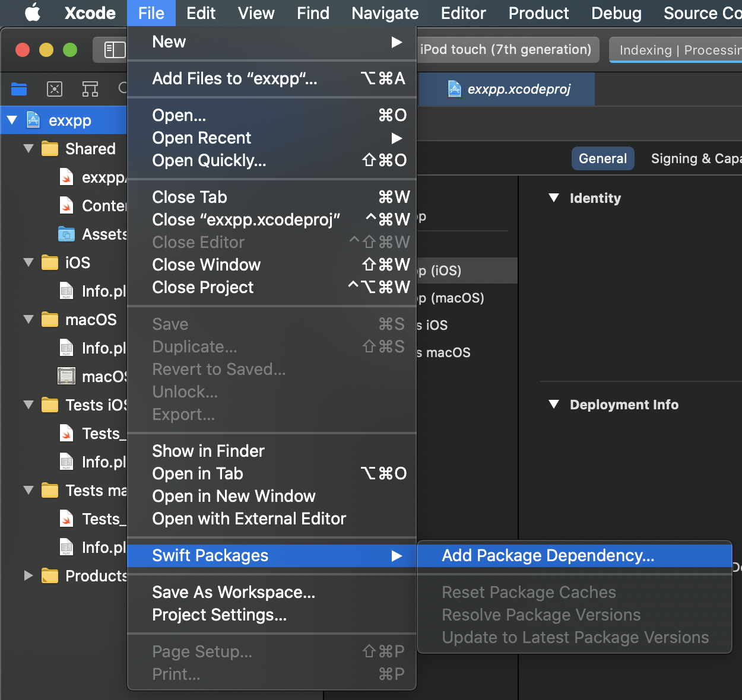Collapse the Tests iOS group

(28, 405)
